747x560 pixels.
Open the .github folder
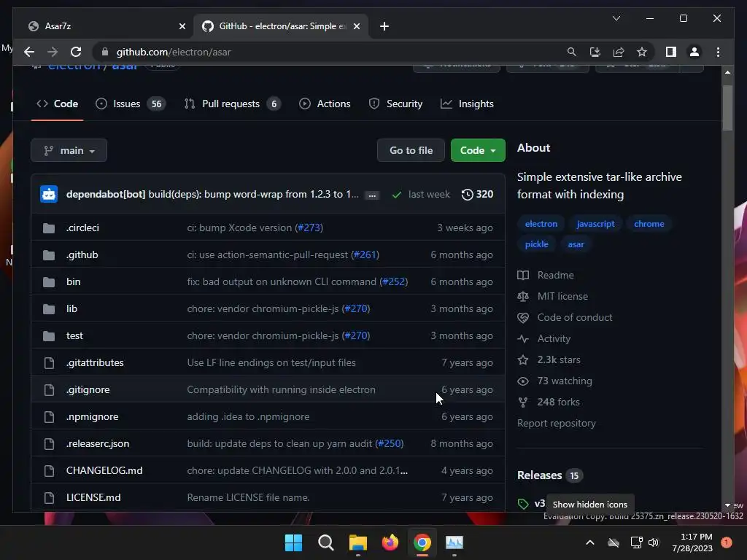point(82,254)
